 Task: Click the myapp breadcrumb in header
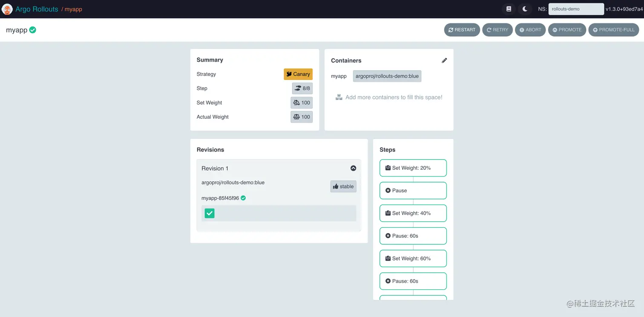73,9
